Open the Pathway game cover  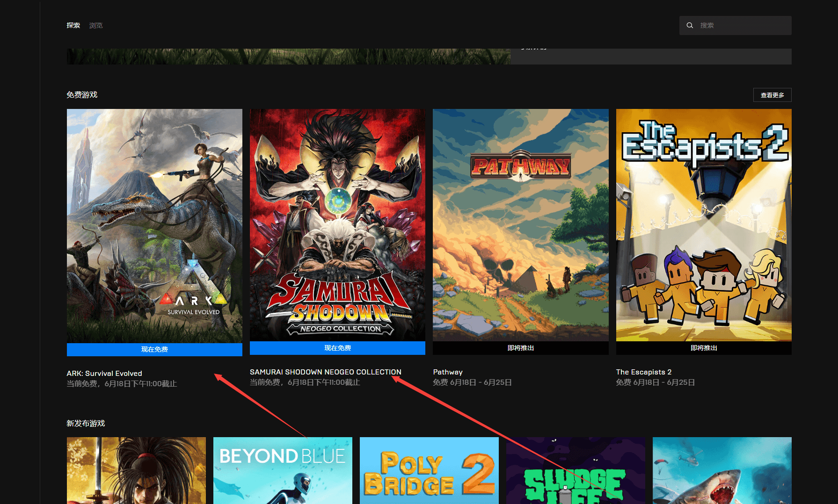click(x=521, y=225)
